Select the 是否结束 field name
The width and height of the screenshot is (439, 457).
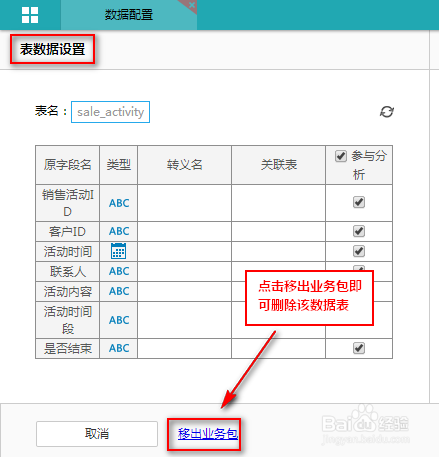tap(68, 348)
